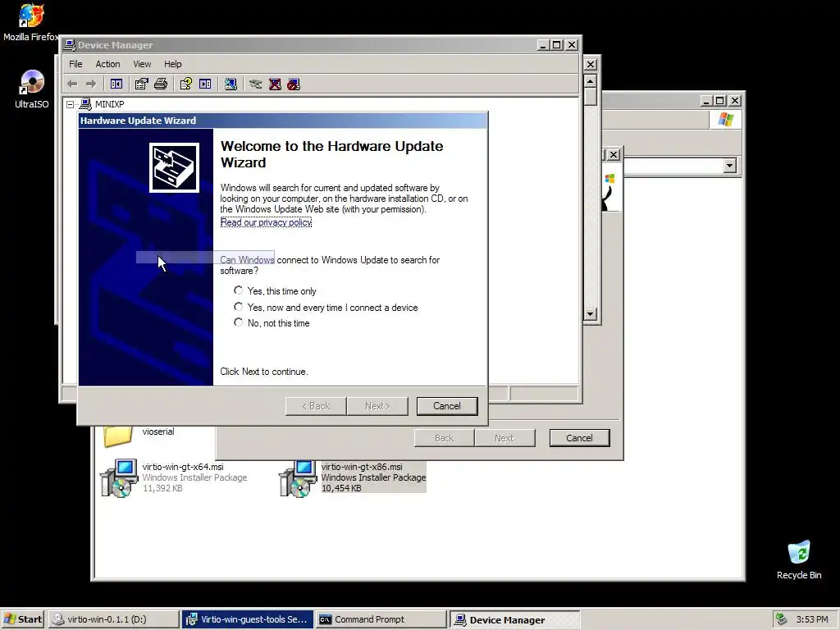840x630 pixels.
Task: Select the virtio-win-gt-x64.msi installer icon
Action: (x=119, y=478)
